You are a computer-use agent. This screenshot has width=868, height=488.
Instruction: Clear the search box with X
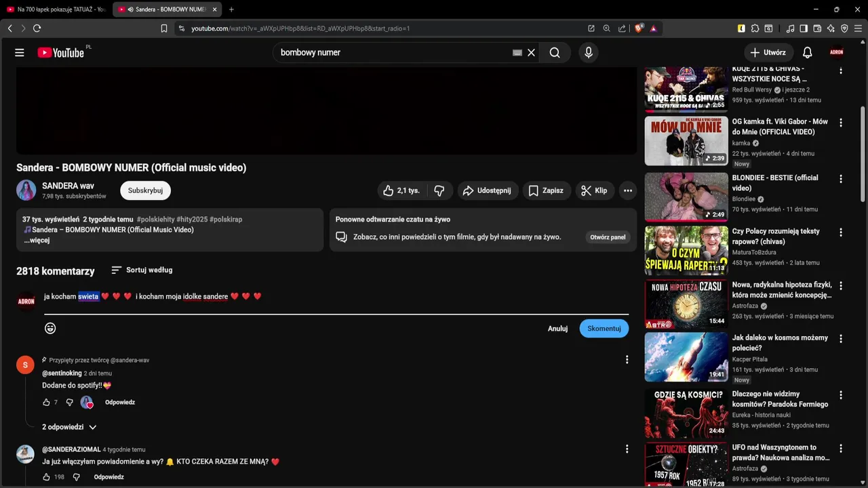tap(531, 53)
